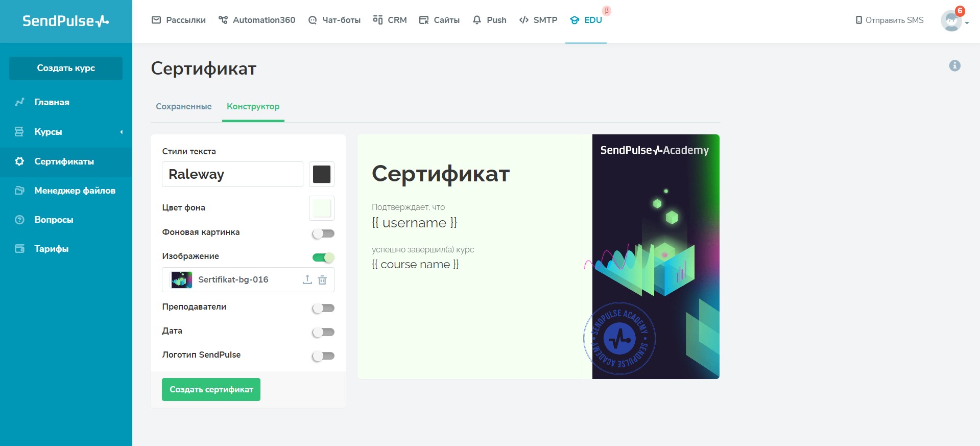Image resolution: width=980 pixels, height=446 pixels.
Task: Click the info icon at page top right
Action: click(x=955, y=65)
